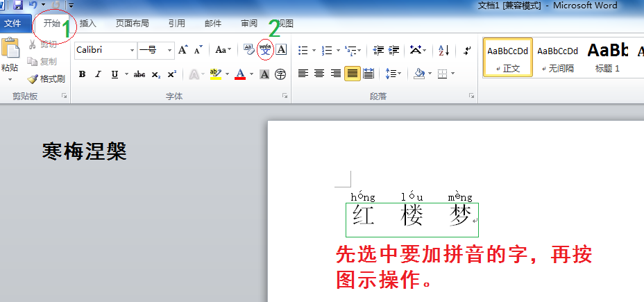Click the Align Right icon
The image size is (644, 302).
(x=336, y=74)
